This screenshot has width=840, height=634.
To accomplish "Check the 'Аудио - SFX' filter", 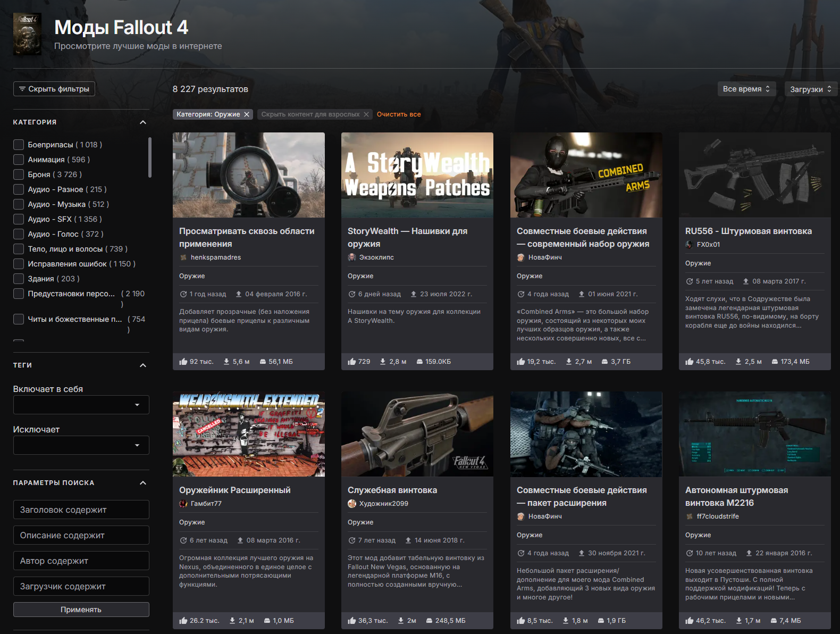I will (x=19, y=219).
